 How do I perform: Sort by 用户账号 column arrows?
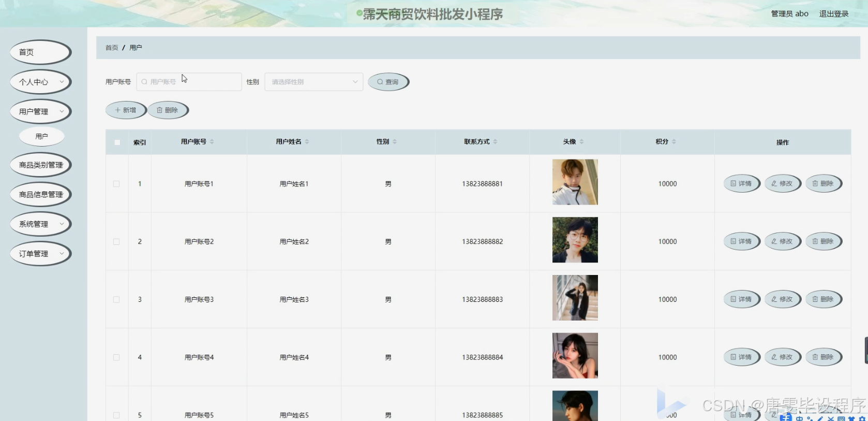point(212,142)
